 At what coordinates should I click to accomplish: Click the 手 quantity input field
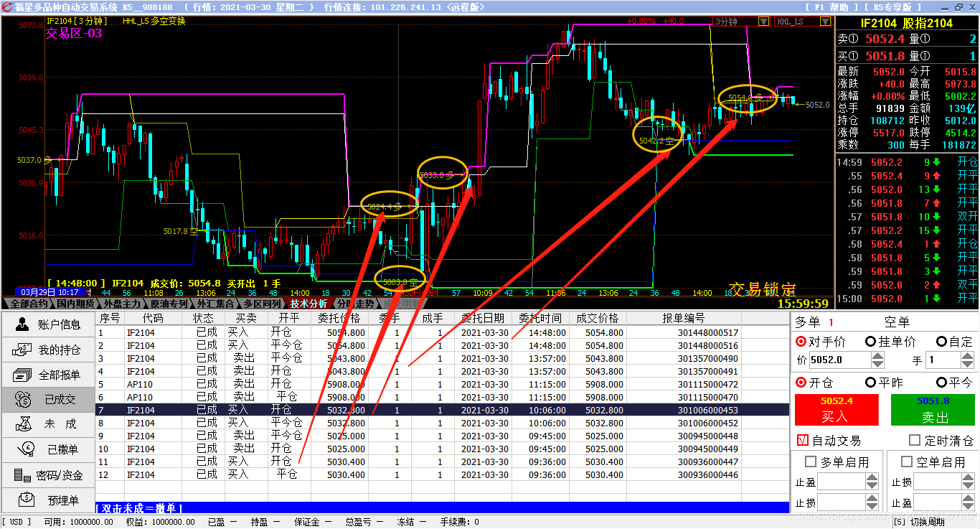click(x=943, y=360)
